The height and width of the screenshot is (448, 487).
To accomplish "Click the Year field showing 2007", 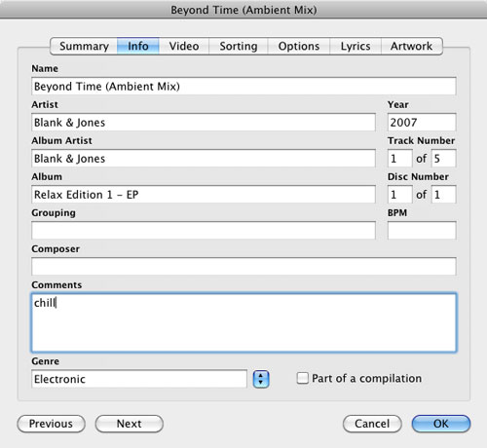I will pos(422,123).
